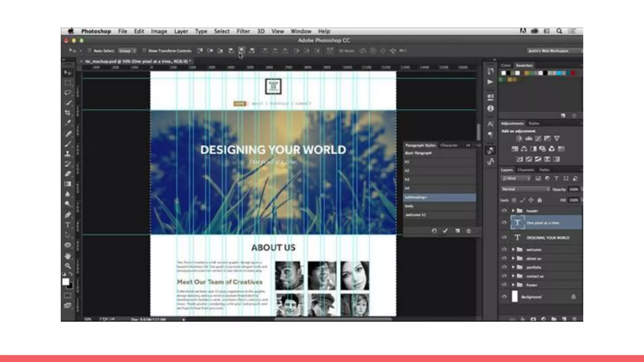
Task: Toggle Show Transform Controls checkbox
Action: [x=144, y=51]
